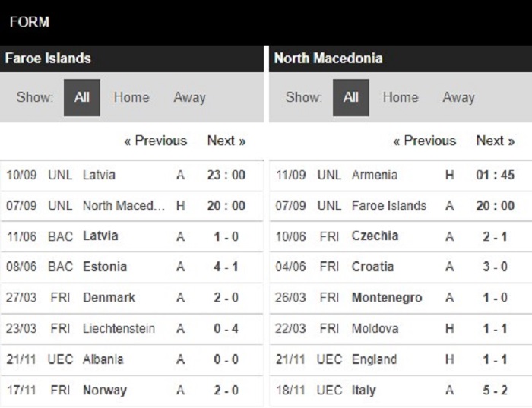Open the England 1 - 1 UEC match
Screen dimensions: 532x408
click(401, 359)
